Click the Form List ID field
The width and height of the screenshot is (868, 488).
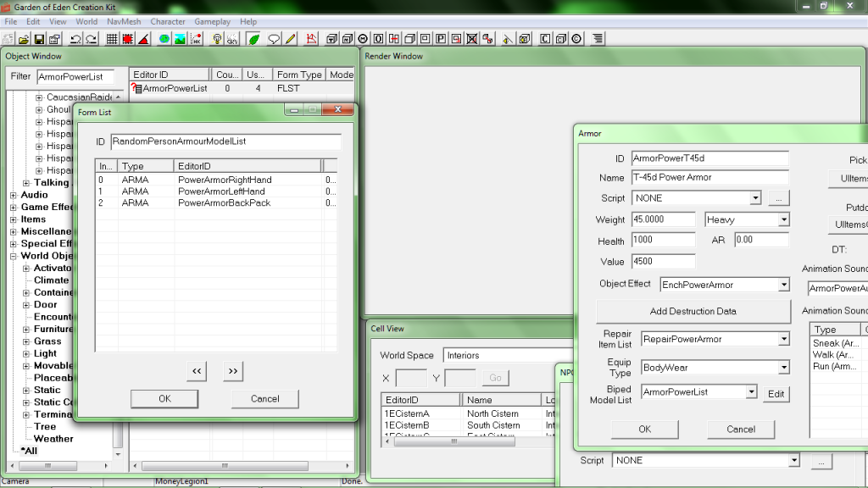[225, 141]
